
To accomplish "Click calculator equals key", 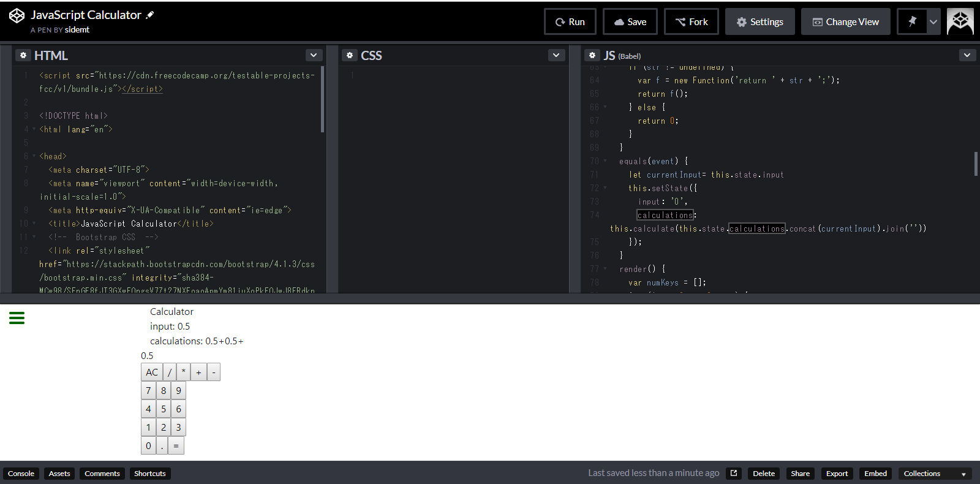I will click(176, 445).
